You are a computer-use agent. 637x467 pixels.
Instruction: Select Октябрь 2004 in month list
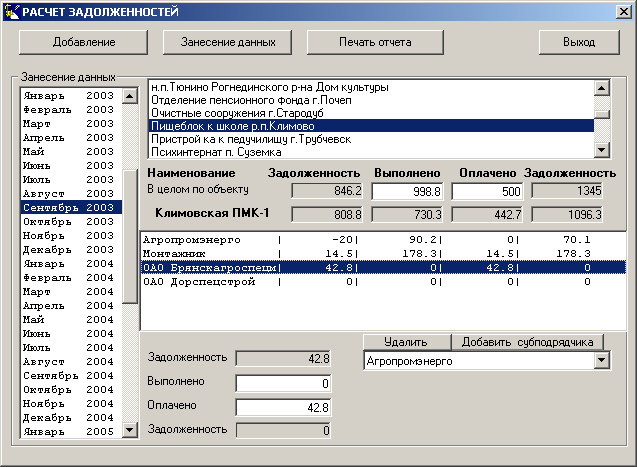(x=72, y=390)
